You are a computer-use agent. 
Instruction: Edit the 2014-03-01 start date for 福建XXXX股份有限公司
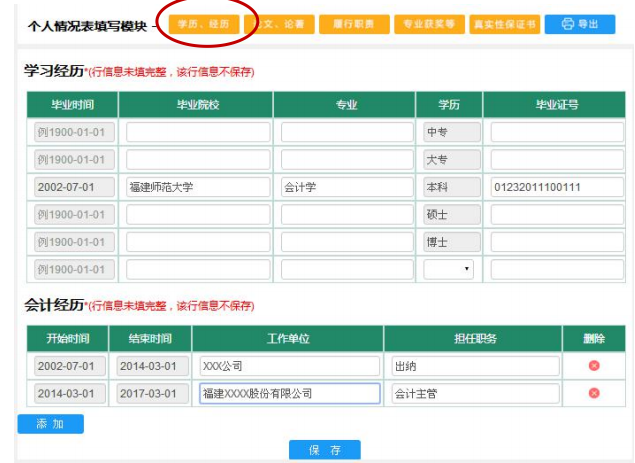[70, 393]
